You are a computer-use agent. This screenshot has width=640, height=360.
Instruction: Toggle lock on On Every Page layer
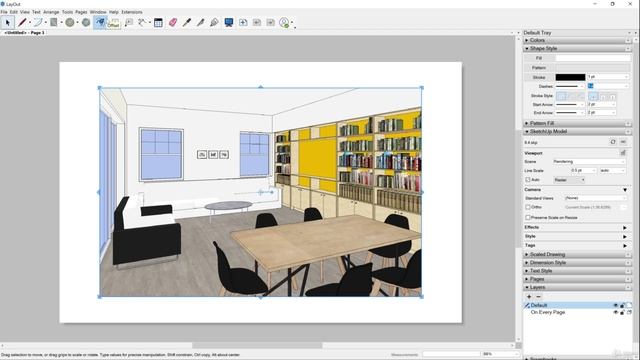[622, 312]
